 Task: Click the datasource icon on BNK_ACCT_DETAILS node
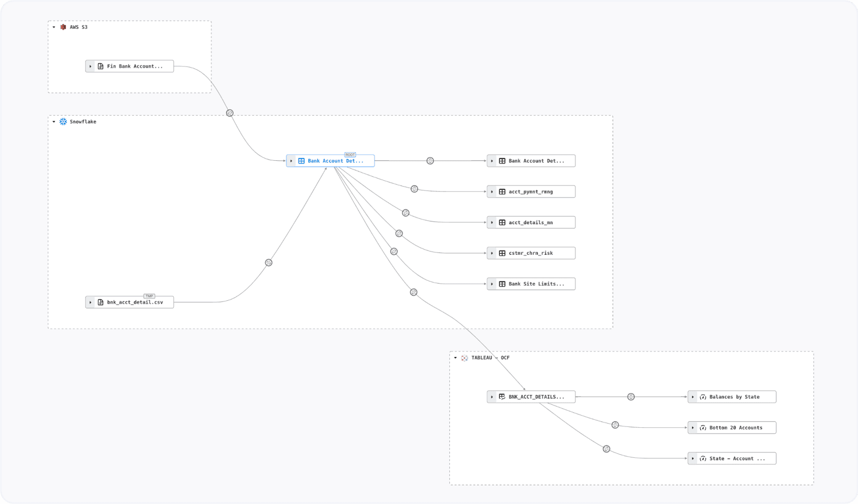tap(502, 397)
